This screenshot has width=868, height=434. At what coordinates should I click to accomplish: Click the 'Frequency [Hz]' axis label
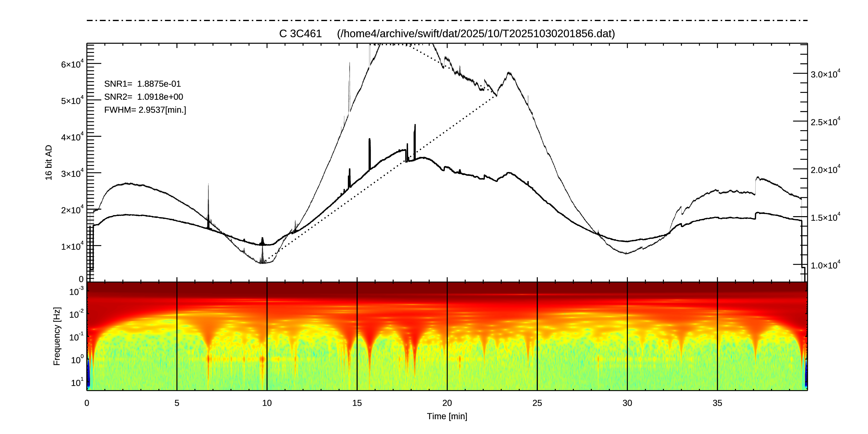[57, 336]
